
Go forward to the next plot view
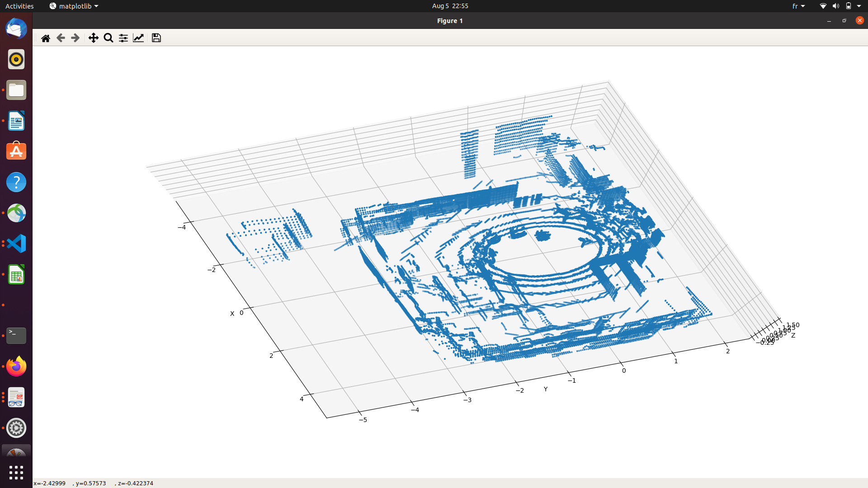tap(75, 38)
